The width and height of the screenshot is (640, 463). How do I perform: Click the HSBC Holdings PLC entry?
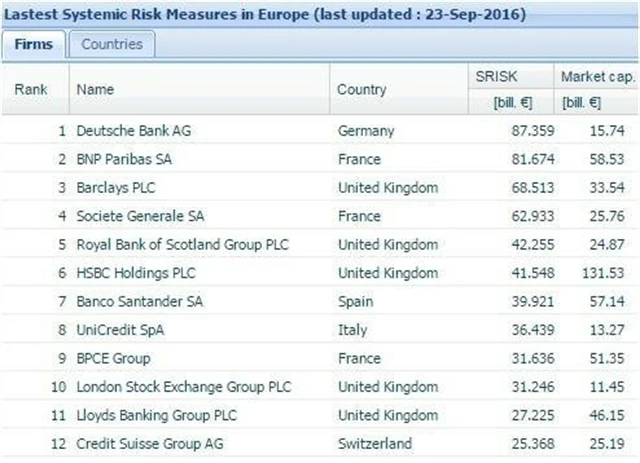point(130,273)
